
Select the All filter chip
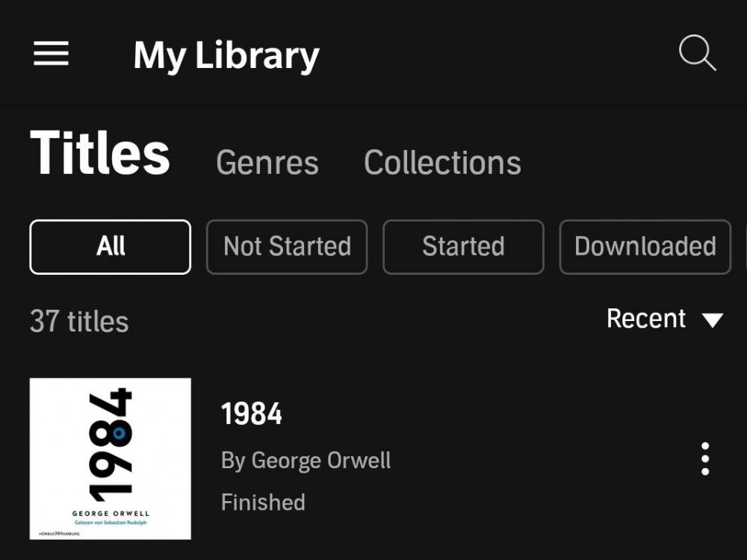click(111, 246)
